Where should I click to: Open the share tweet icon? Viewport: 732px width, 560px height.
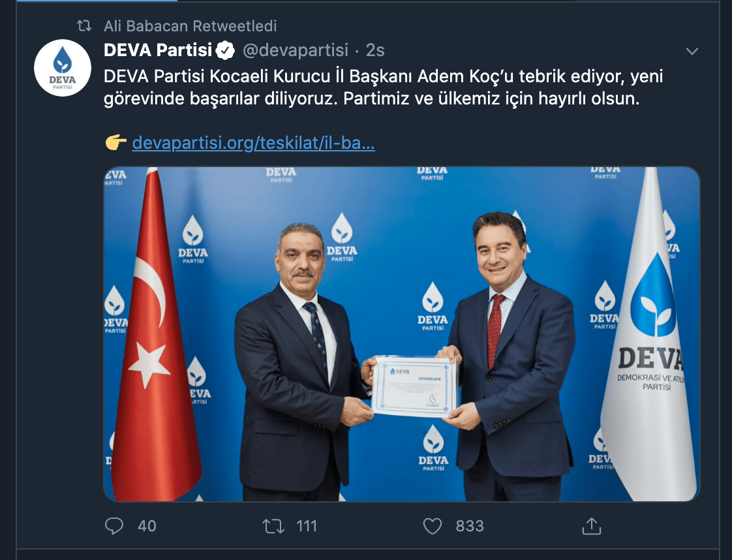tap(592, 526)
